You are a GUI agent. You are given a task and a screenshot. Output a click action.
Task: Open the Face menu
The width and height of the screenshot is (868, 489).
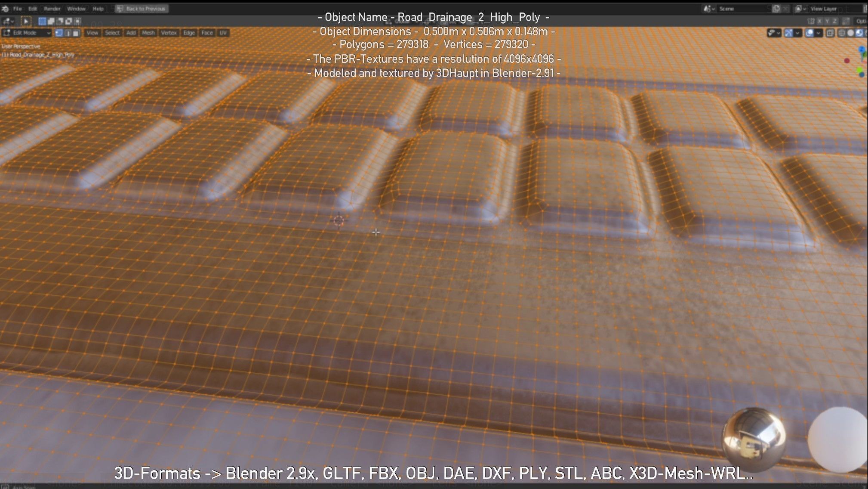(207, 33)
